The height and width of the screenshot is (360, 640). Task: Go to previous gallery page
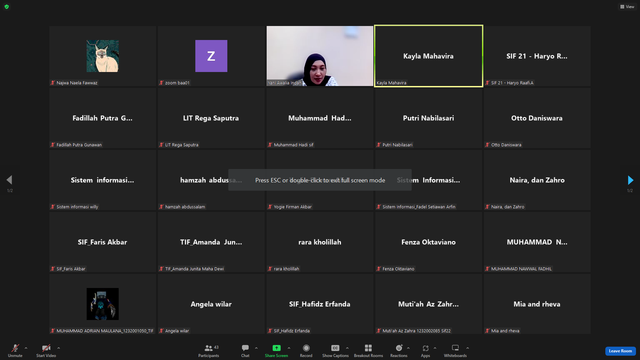(x=9, y=180)
